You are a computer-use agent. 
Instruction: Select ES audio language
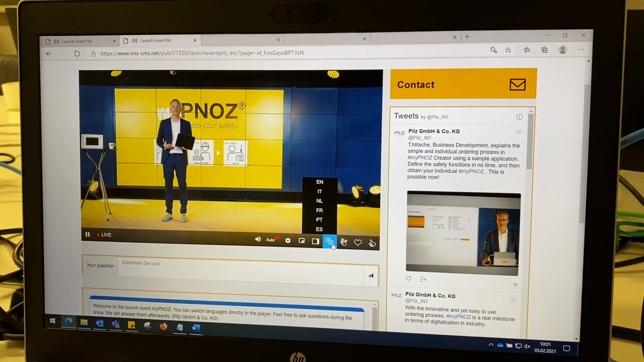pyautogui.click(x=319, y=229)
